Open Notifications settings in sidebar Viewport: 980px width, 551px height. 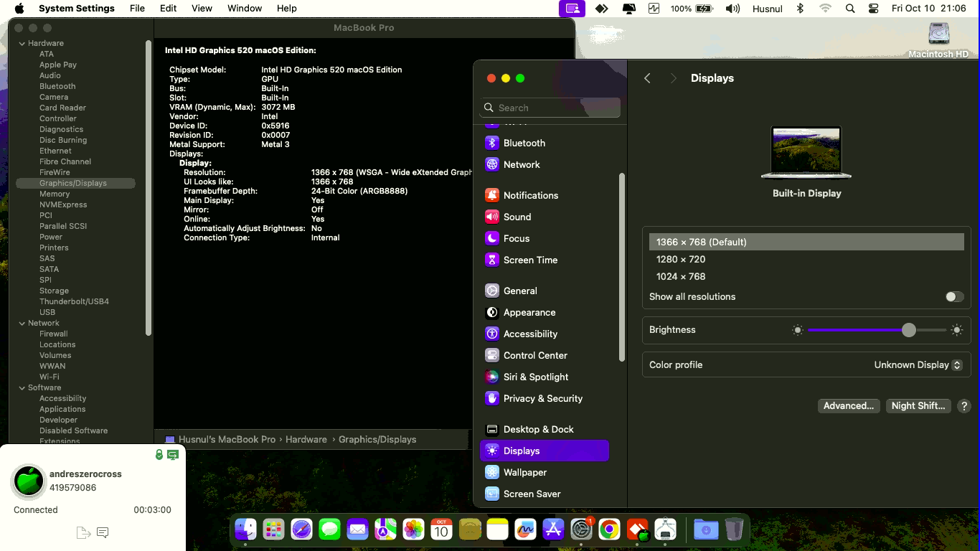pos(545,196)
